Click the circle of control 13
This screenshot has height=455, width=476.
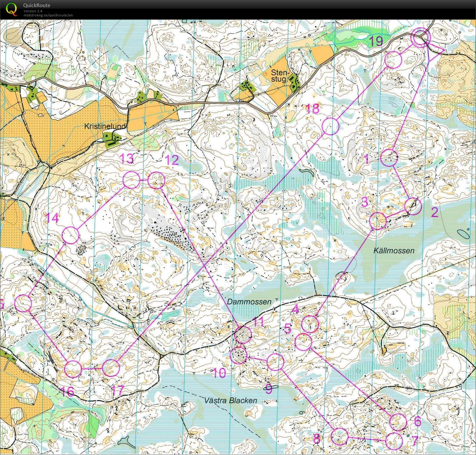[x=132, y=180]
